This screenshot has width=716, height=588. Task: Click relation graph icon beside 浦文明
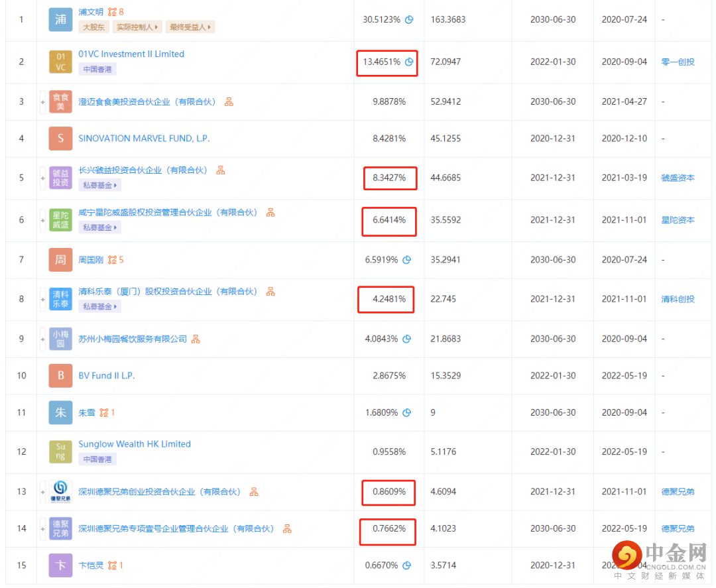[112, 12]
